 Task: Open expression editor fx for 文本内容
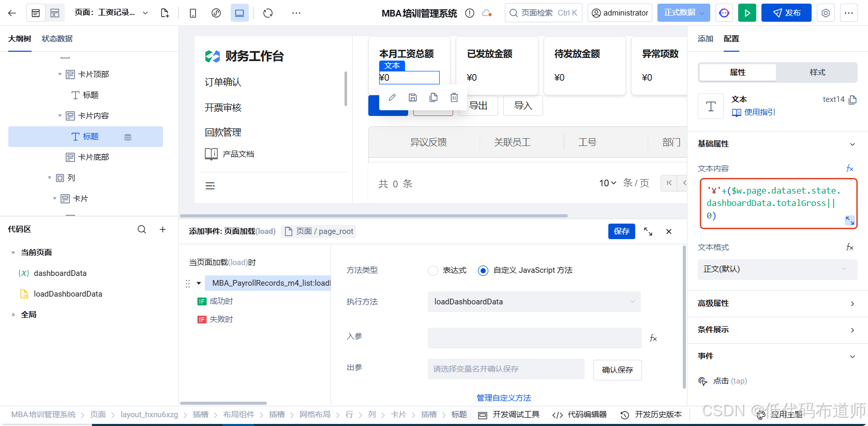click(x=849, y=168)
